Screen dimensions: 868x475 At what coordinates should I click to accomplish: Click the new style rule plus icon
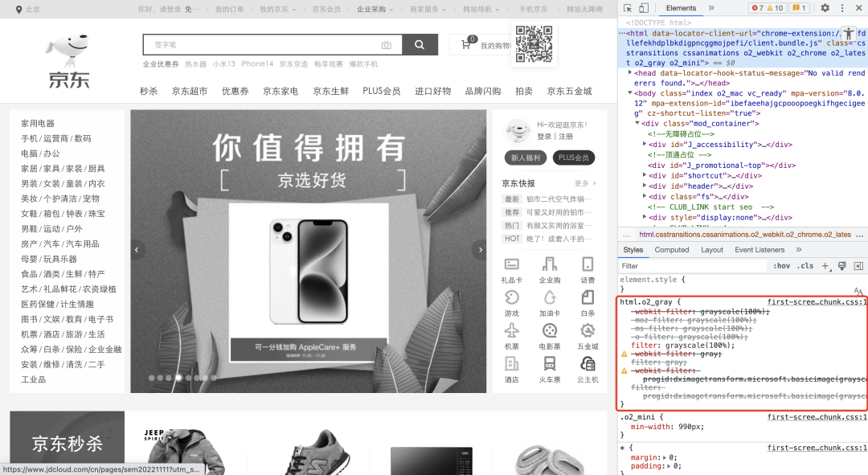tap(825, 266)
